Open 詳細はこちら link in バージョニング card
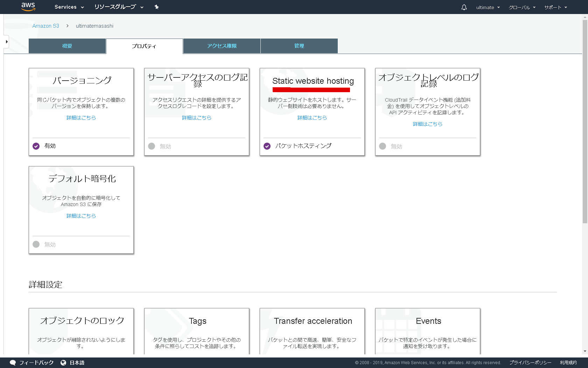This screenshot has width=588, height=368. (81, 118)
